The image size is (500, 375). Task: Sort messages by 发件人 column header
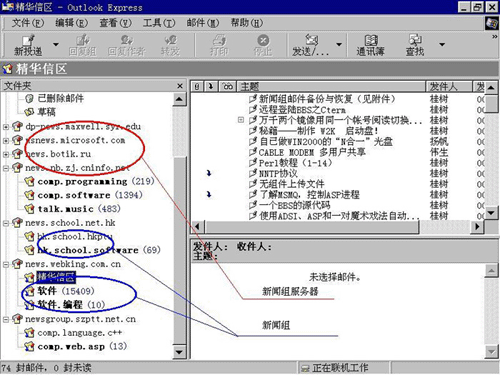449,87
